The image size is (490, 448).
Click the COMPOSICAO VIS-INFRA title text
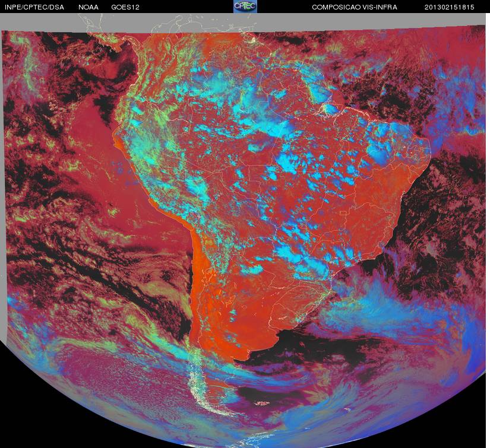pos(355,7)
